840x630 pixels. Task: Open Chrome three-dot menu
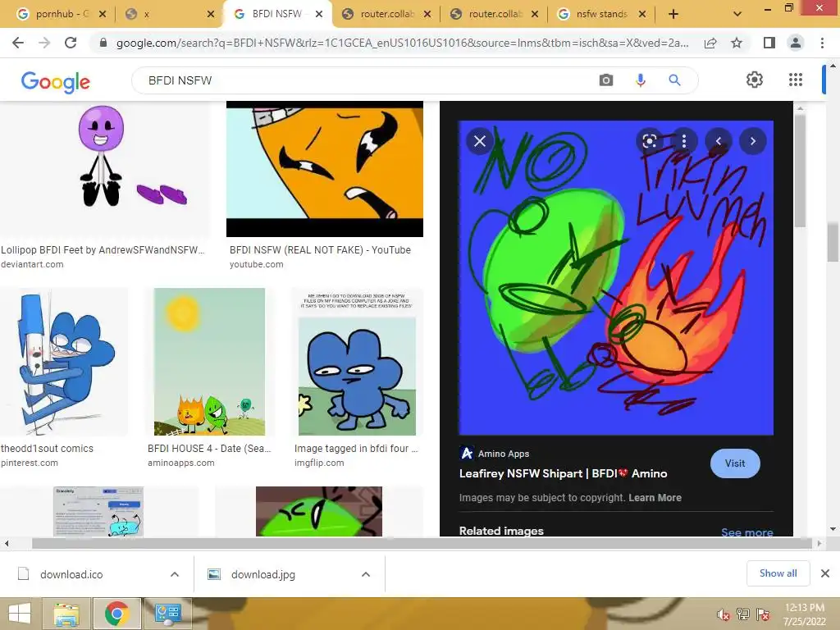tap(822, 43)
